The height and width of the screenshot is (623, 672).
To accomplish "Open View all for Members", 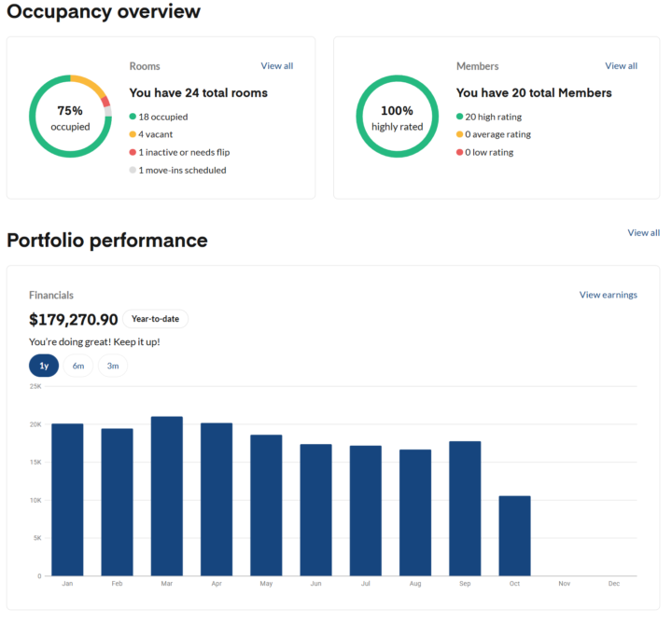I will click(x=621, y=66).
